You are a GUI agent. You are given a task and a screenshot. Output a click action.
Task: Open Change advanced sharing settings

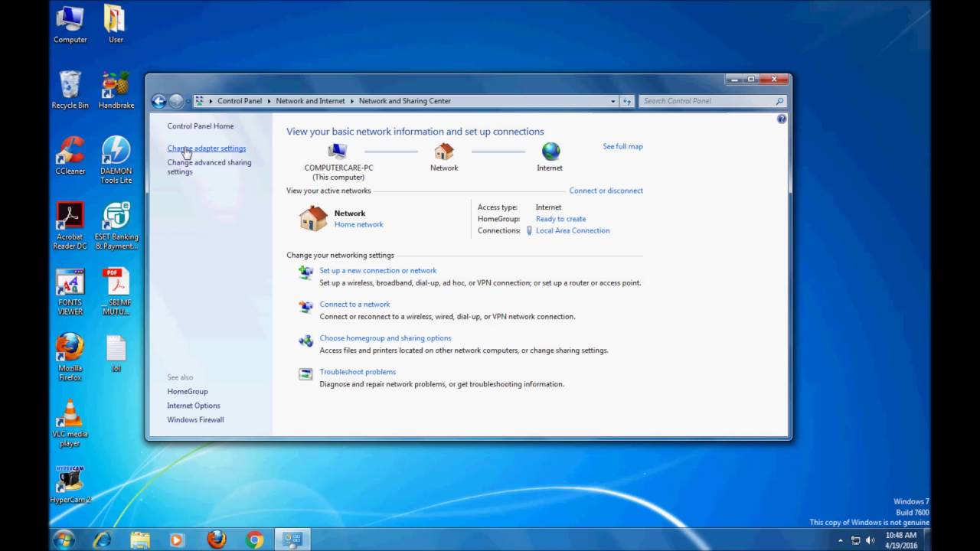pyautogui.click(x=209, y=167)
